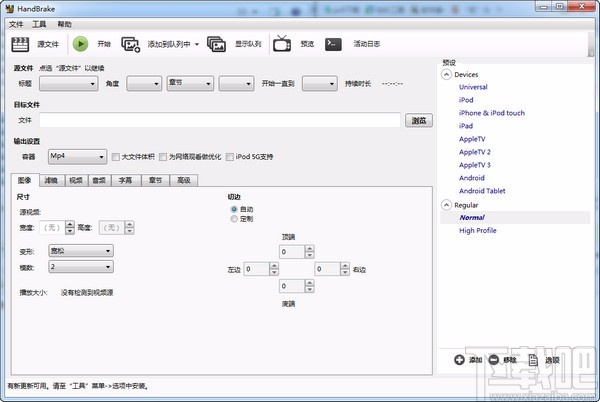Switch to the Advanced tab
The width and height of the screenshot is (600, 402).
(184, 180)
